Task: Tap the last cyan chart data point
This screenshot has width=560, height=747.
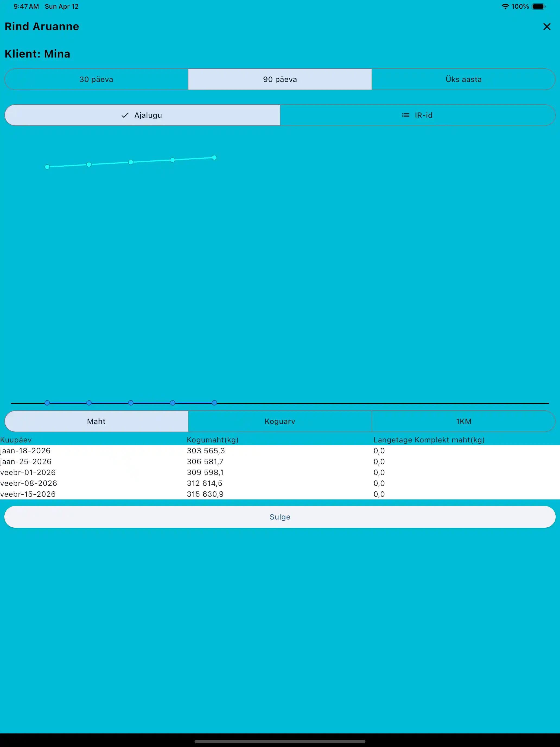Action: coord(214,158)
